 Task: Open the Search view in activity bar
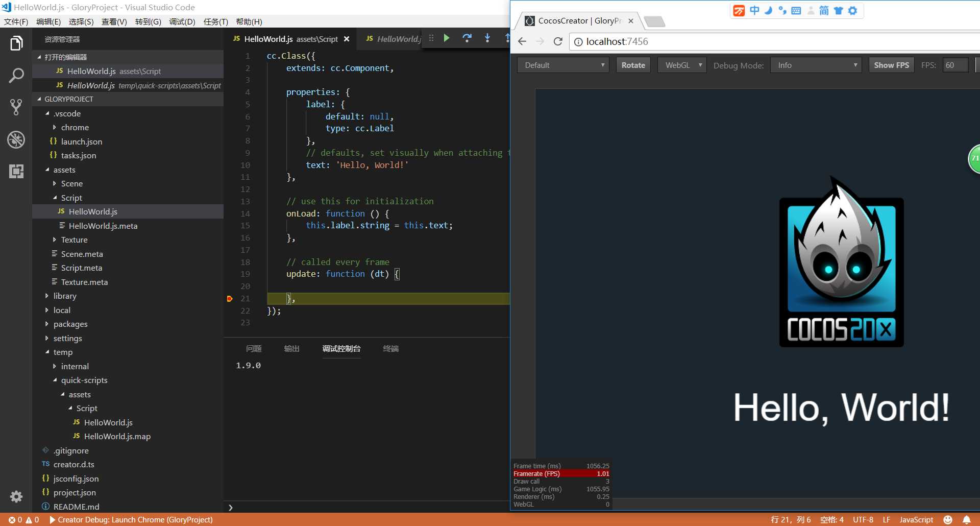[x=16, y=76]
